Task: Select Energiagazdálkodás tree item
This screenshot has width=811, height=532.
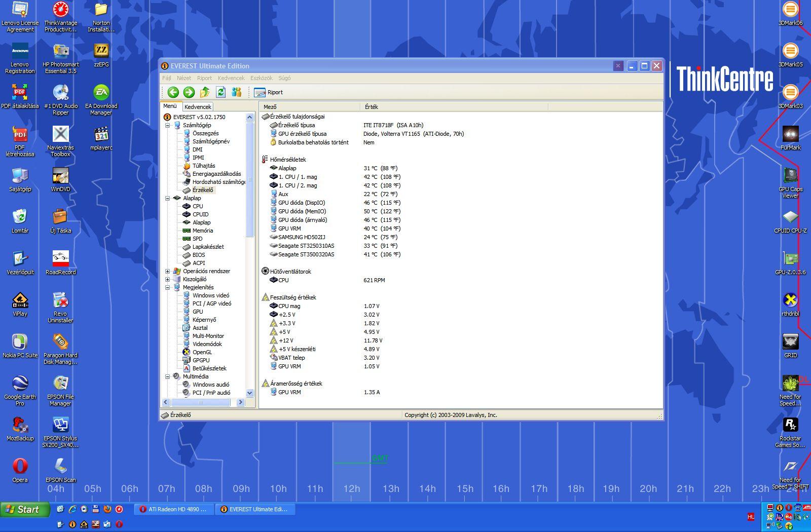Action: [216, 174]
